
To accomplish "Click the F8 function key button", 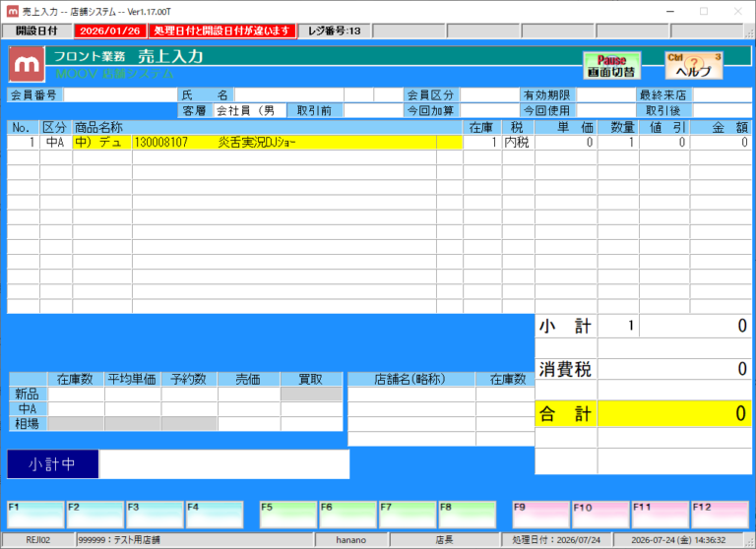I will pyautogui.click(x=468, y=515).
